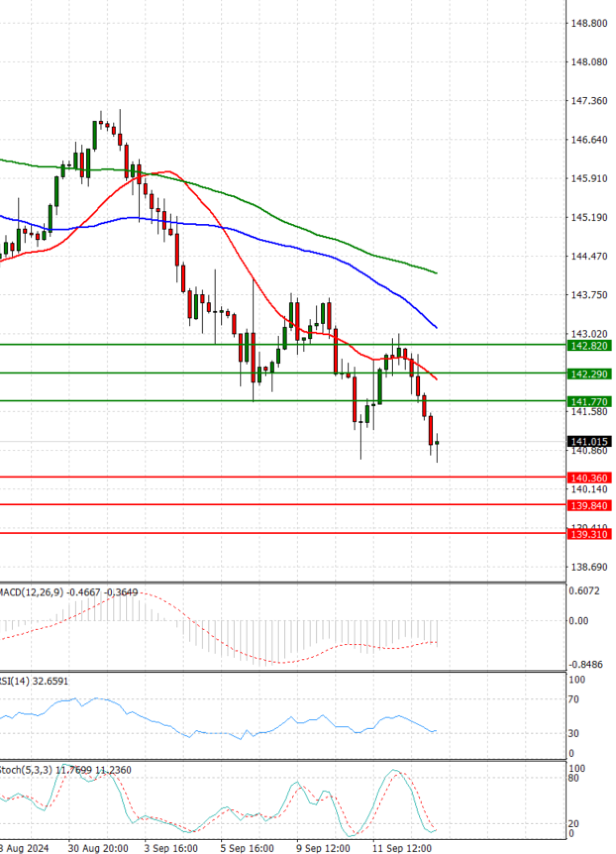The image size is (616, 854).
Task: Select the red 140.360 support label
Action: (589, 478)
